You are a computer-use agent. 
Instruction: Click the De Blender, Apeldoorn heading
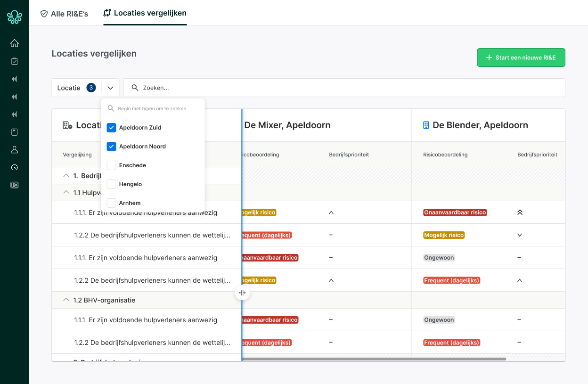pyautogui.click(x=480, y=125)
